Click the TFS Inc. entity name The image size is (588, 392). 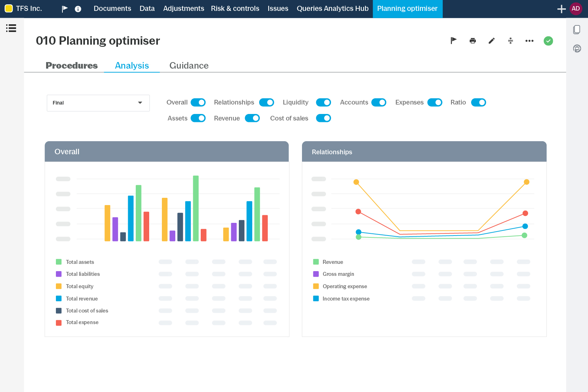click(30, 8)
